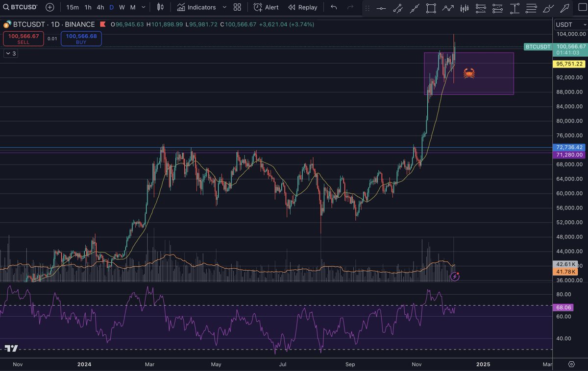Open symbol search for BTCUSD
The image size is (588, 371).
[x=21, y=7]
